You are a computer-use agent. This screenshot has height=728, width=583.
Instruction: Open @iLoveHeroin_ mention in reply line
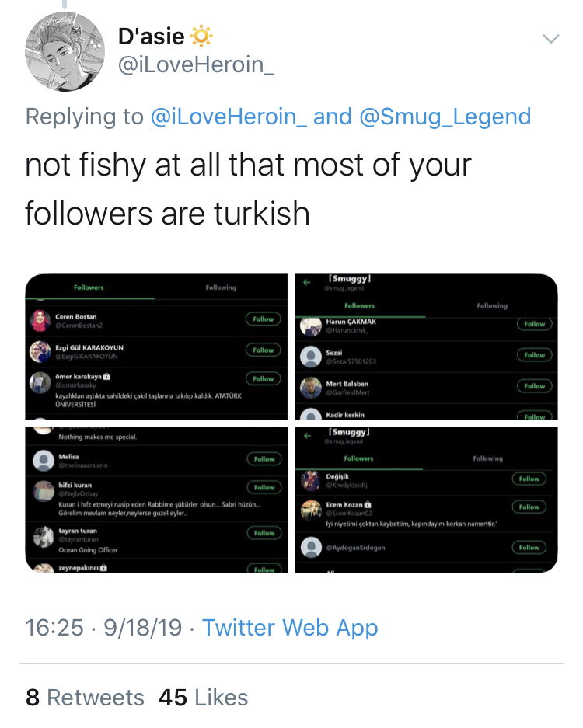[228, 117]
